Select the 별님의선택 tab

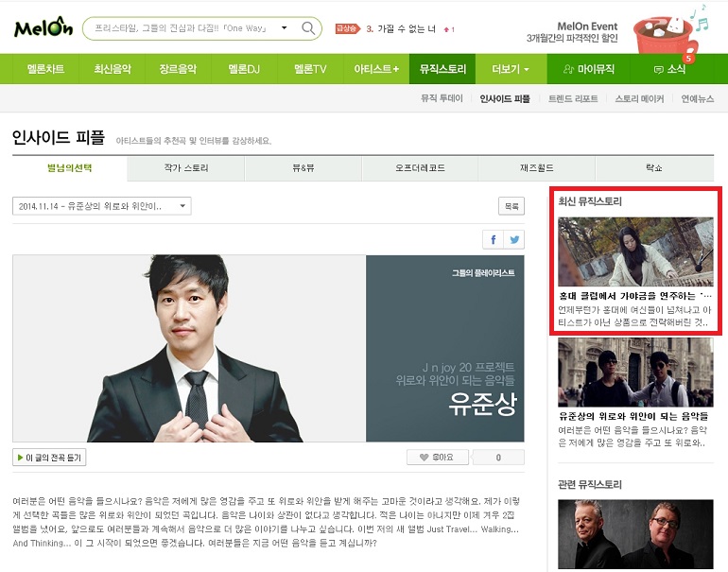coord(70,168)
